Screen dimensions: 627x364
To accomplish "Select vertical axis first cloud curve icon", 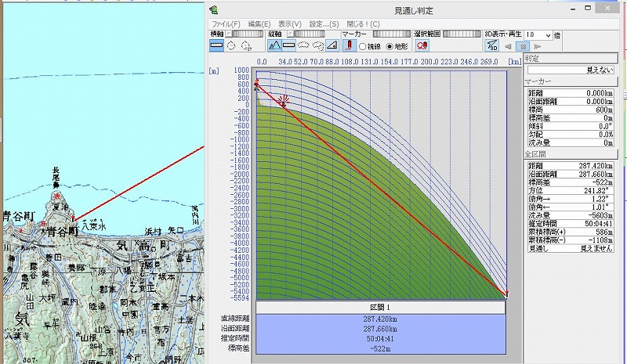I will [x=303, y=45].
